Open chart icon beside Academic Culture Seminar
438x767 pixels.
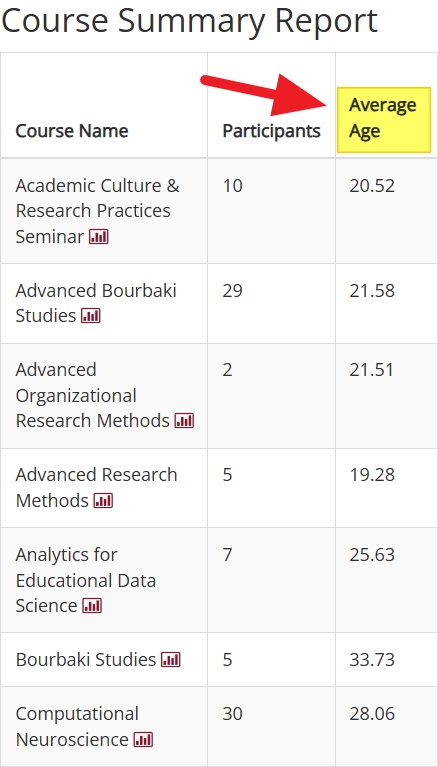click(98, 237)
